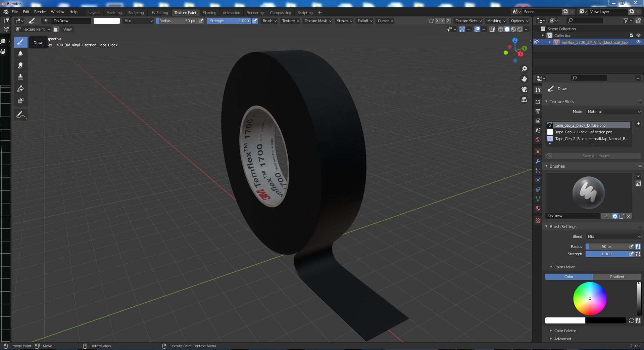Unlink the TexDraw brush
Screen dimensions: 644x350
[629, 216]
